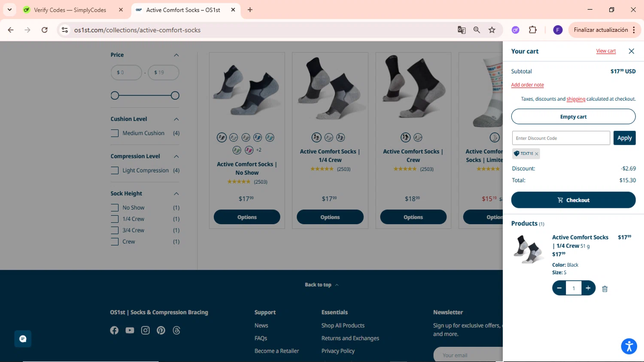This screenshot has width=644, height=362.
Task: Focus the maximum price input field
Action: tap(164, 73)
